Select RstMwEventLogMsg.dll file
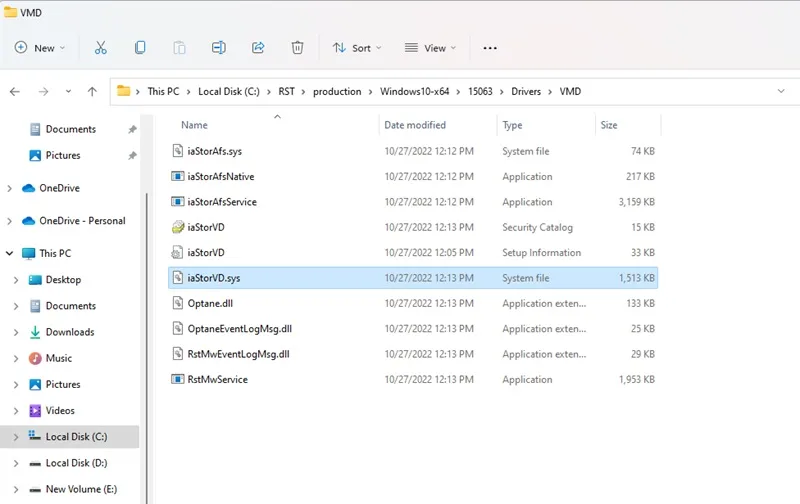Image resolution: width=800 pixels, height=504 pixels. 238,355
